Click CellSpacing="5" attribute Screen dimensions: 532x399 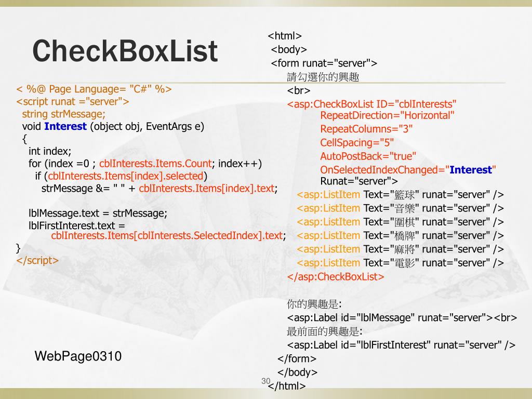tap(357, 142)
